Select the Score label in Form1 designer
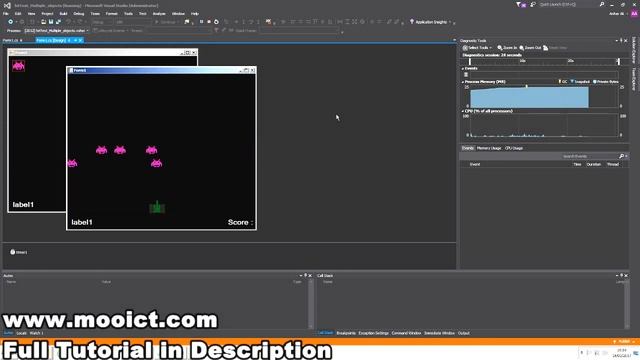This screenshot has height=360, width=640. point(240,222)
